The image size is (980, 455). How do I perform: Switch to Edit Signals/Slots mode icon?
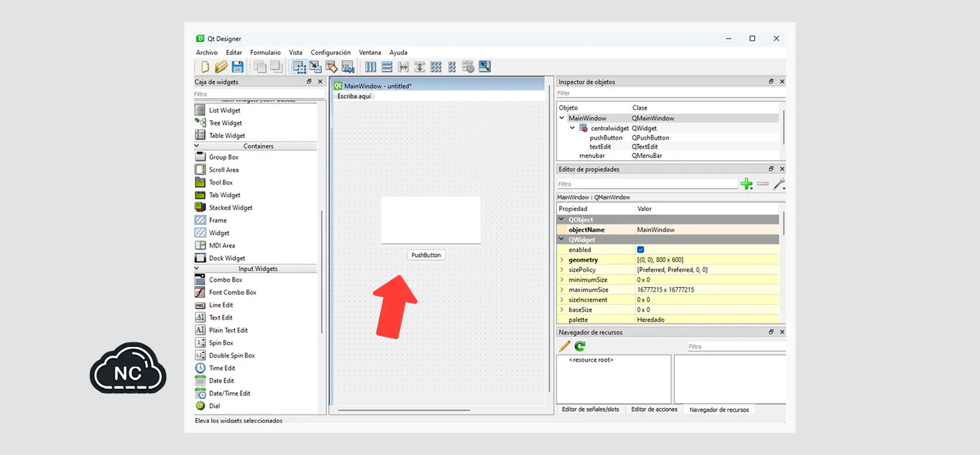click(x=316, y=67)
